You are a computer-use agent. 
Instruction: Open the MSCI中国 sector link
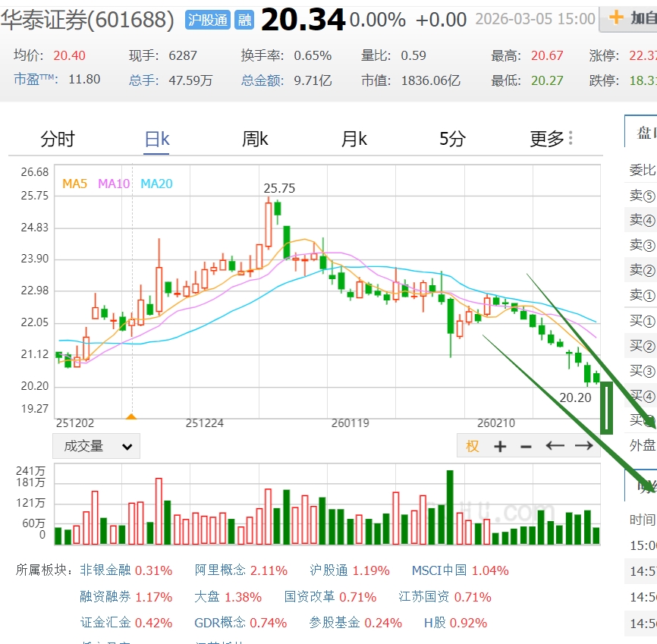pos(439,570)
